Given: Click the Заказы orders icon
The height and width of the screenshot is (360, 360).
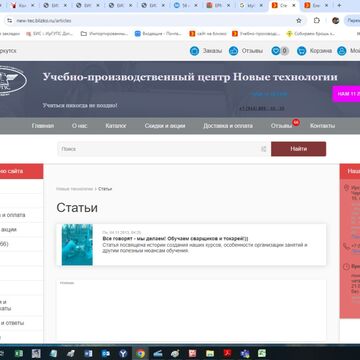Looking at the screenshot, I should 194,51.
